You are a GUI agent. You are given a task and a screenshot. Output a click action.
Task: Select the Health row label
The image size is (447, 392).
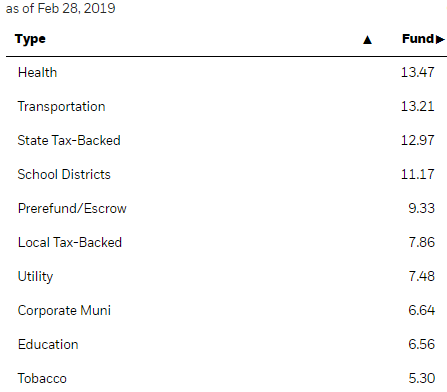[37, 72]
